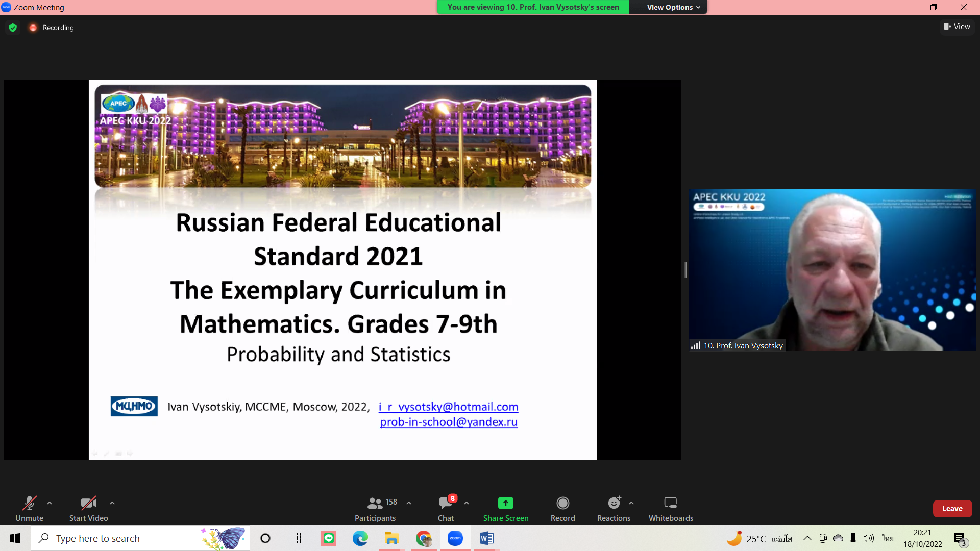The width and height of the screenshot is (980, 551).
Task: Start Video camera toggle
Action: (x=88, y=509)
